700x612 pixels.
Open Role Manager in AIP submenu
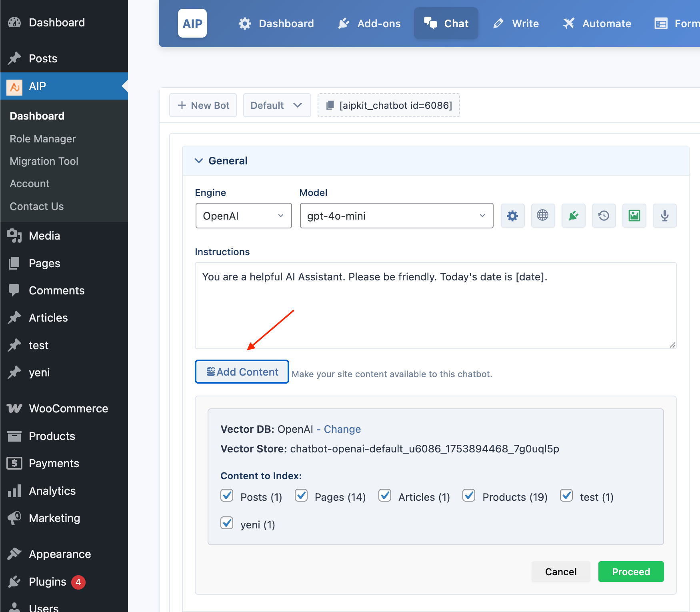43,139
